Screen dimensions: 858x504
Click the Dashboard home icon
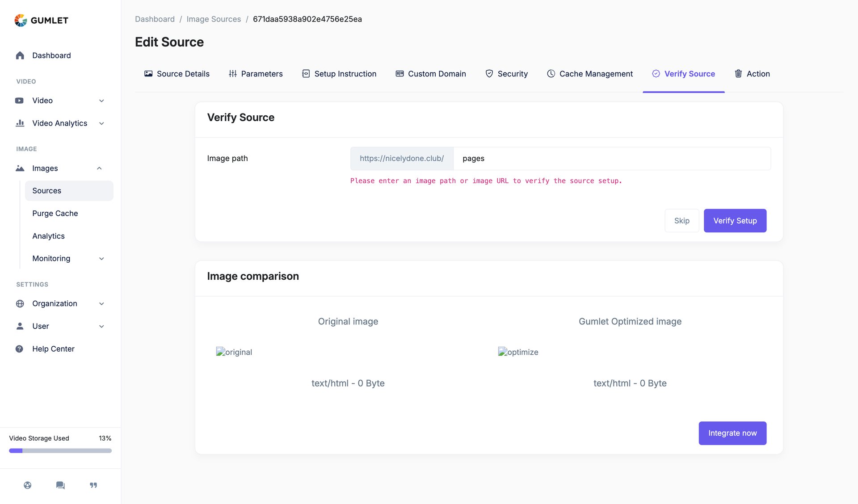pos(20,55)
